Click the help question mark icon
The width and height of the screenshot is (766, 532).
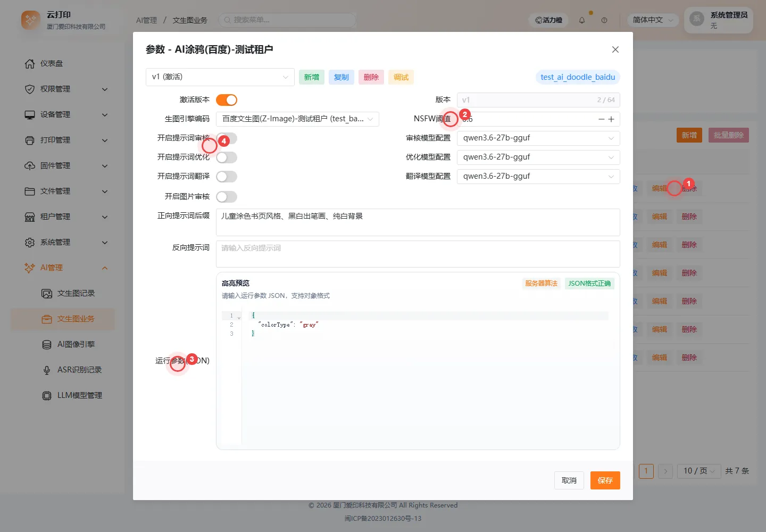(604, 20)
